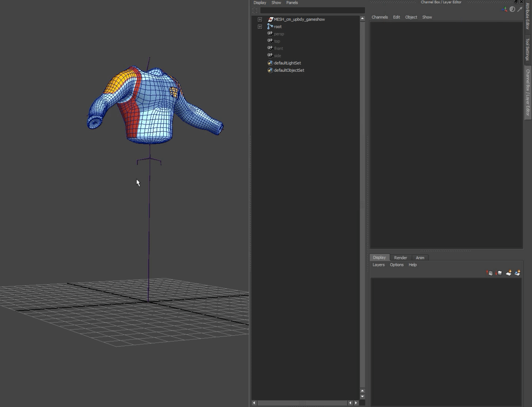Open the outliner Display menu
The image size is (532, 407).
pos(260,3)
